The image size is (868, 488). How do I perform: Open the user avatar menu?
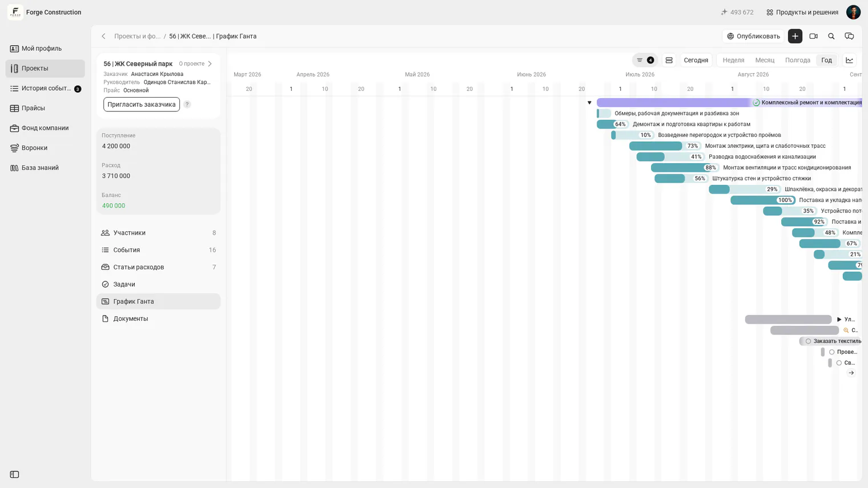[853, 12]
